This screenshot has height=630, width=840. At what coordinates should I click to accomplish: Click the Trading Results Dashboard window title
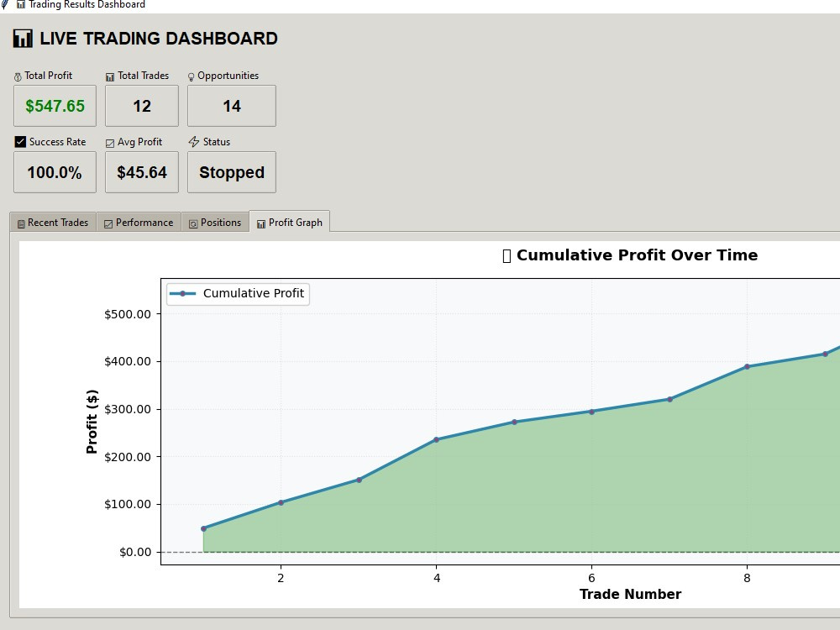87,5
